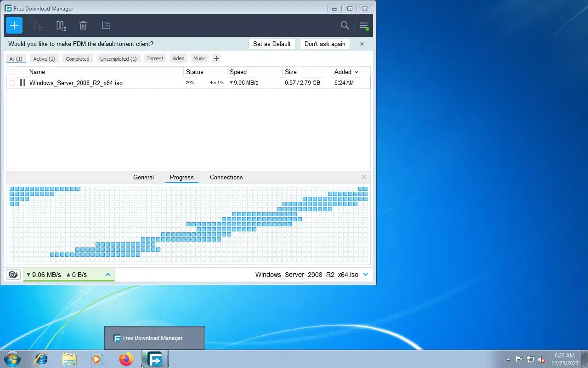Expand the bottom Windows_Server_2008_R2_x64.iso chevron
The image size is (588, 368).
coord(366,275)
